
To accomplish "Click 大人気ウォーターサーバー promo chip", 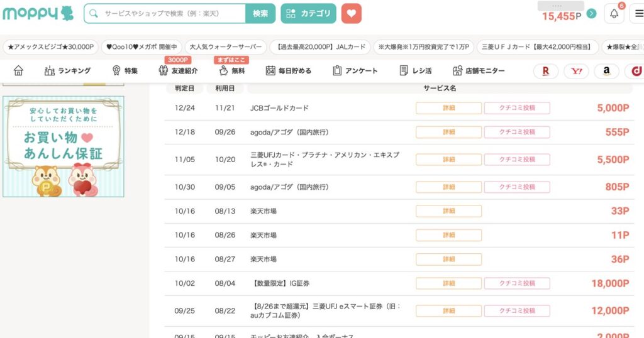I will 226,46.
